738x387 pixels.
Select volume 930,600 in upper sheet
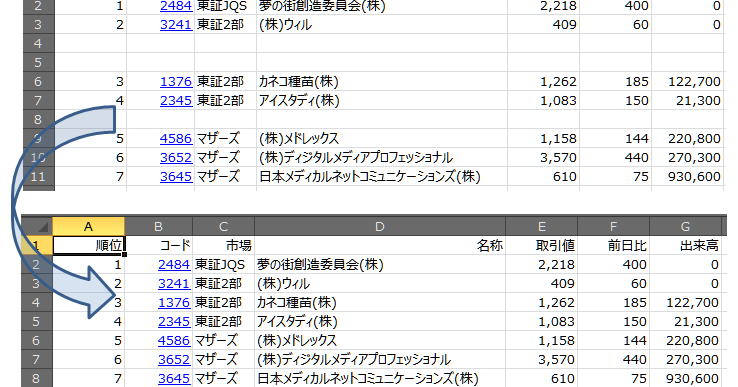687,177
